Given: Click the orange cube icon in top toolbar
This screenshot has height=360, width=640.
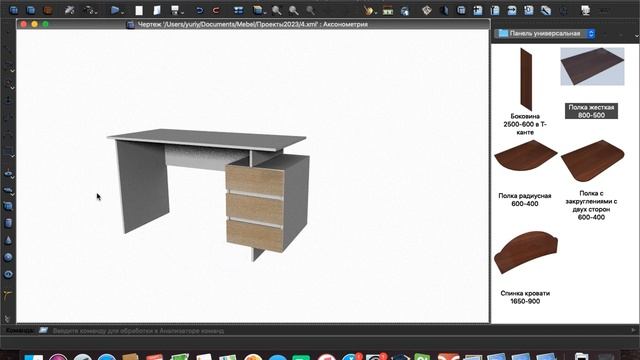Looking at the screenshot, I should pos(48,10).
